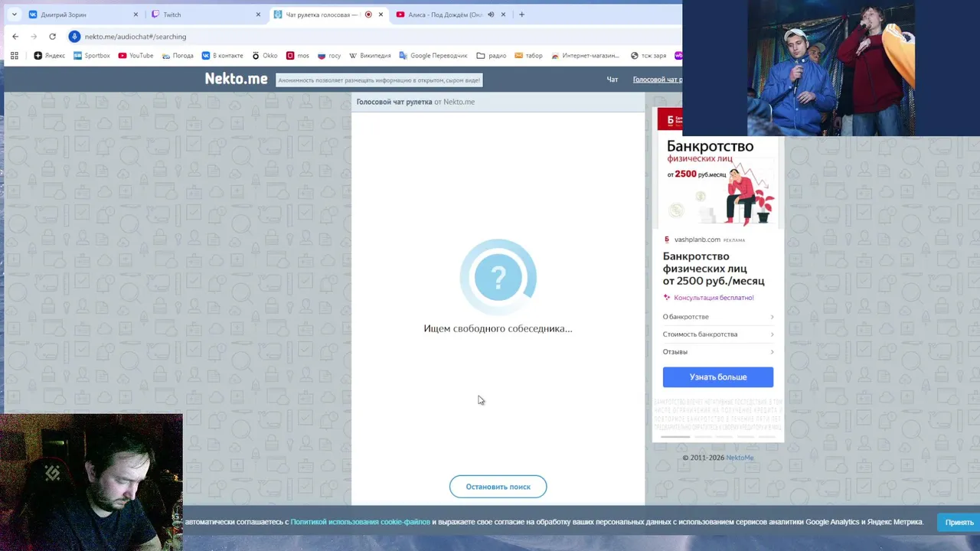Screen dimensions: 980x551
Task: Open the Google Переводчик bookmark
Action: (x=433, y=56)
